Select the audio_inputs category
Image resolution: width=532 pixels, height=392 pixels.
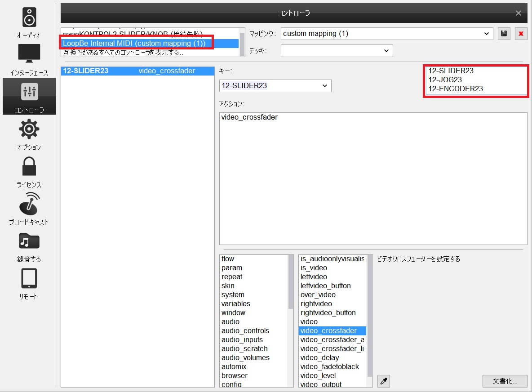254,340
